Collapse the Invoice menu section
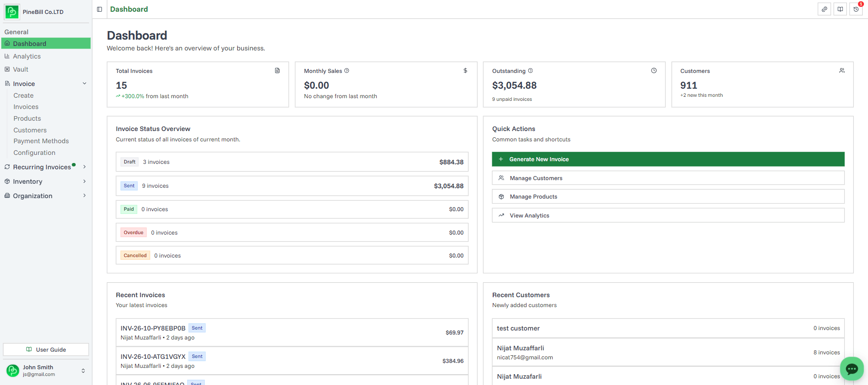The image size is (868, 385). click(x=84, y=84)
